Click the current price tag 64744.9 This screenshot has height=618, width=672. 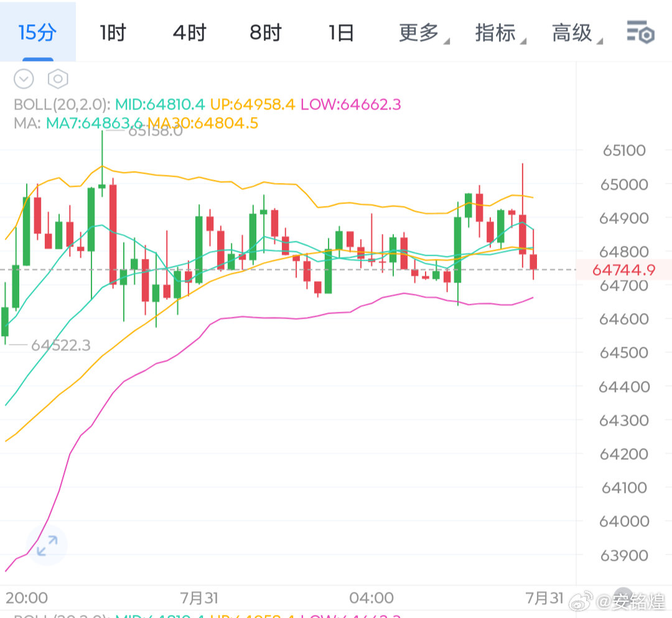pyautogui.click(x=623, y=270)
